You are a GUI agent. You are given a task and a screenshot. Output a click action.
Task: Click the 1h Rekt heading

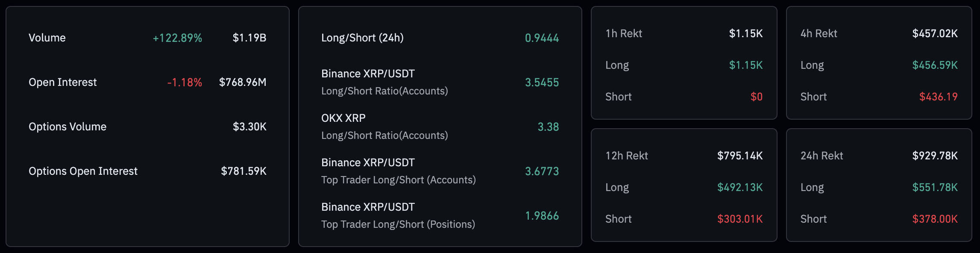[624, 34]
